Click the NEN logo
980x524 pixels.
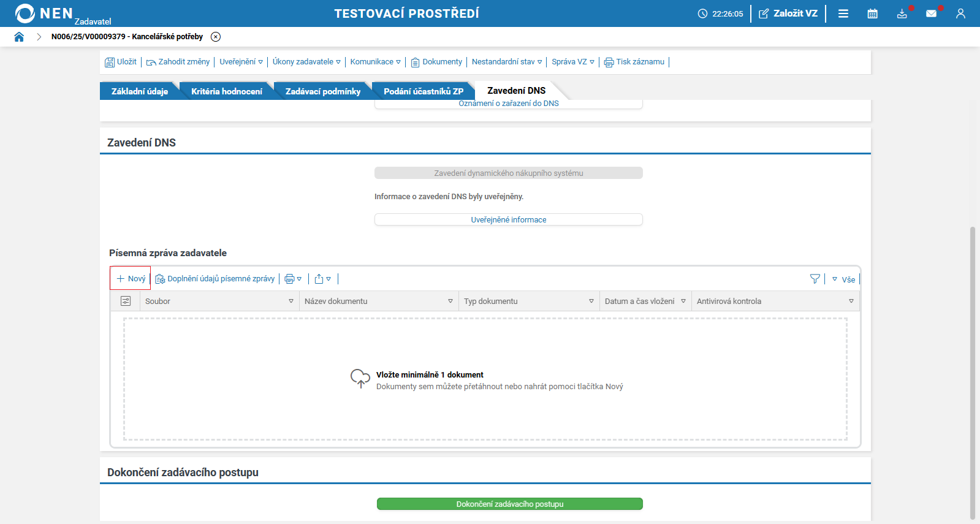point(44,13)
